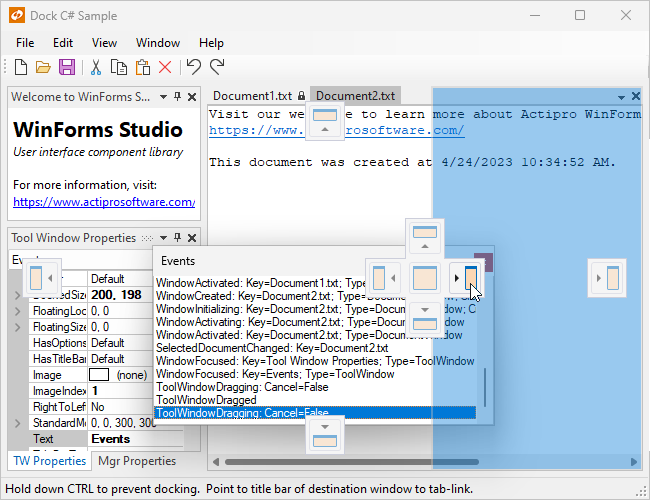This screenshot has height=500, width=650.
Task: Select the highlighted ToolWindowDragging event row
Action: [315, 413]
